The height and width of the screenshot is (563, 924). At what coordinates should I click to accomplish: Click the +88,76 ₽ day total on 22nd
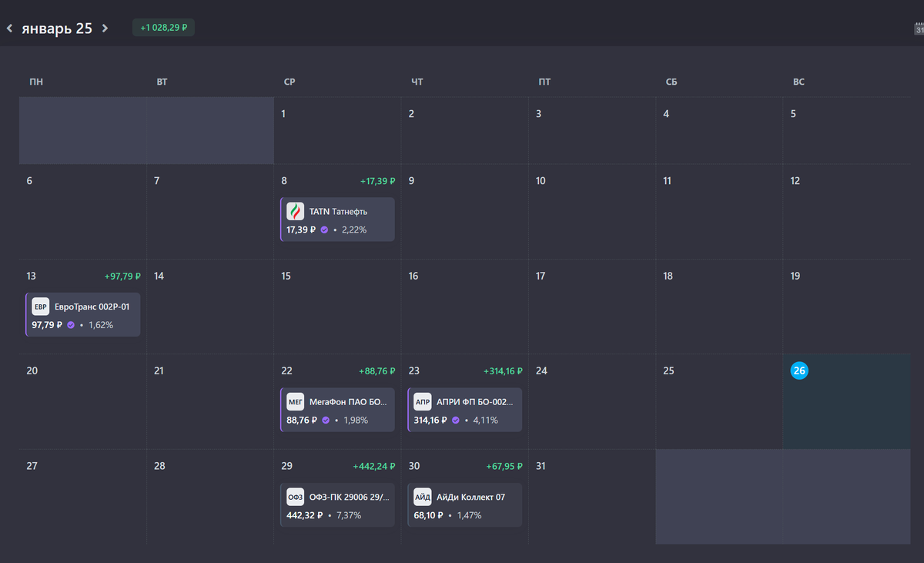377,370
